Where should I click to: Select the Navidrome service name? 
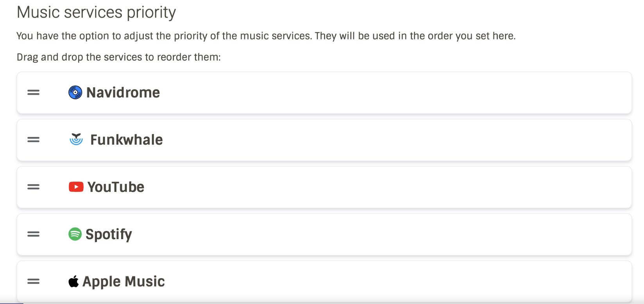pos(123,93)
